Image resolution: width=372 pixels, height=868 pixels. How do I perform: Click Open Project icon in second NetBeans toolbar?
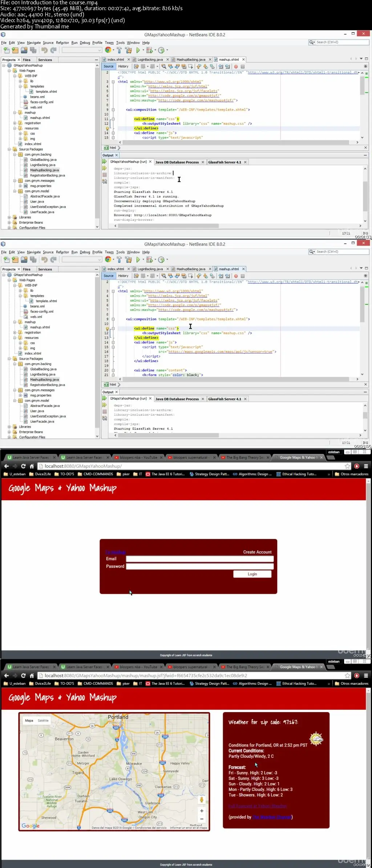[x=24, y=260]
